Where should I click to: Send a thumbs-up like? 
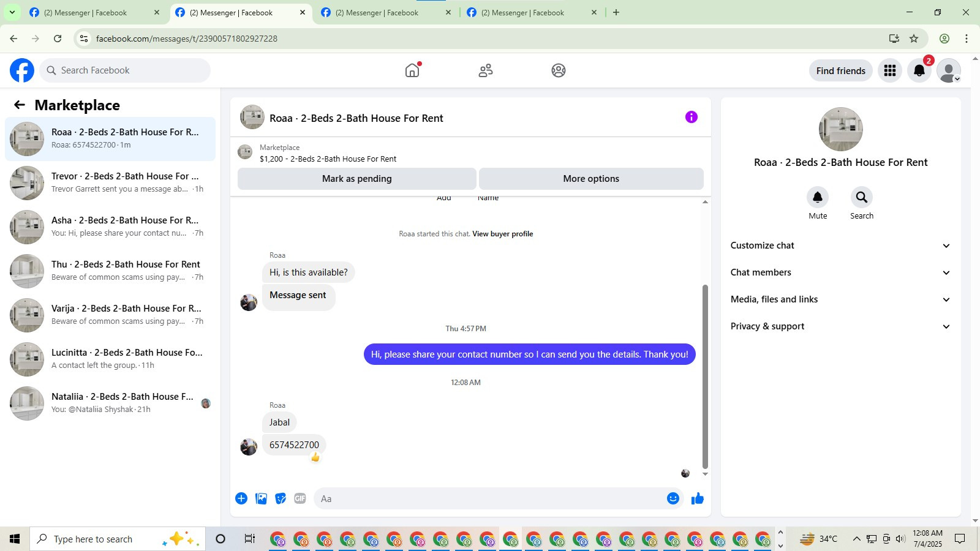pyautogui.click(x=698, y=498)
